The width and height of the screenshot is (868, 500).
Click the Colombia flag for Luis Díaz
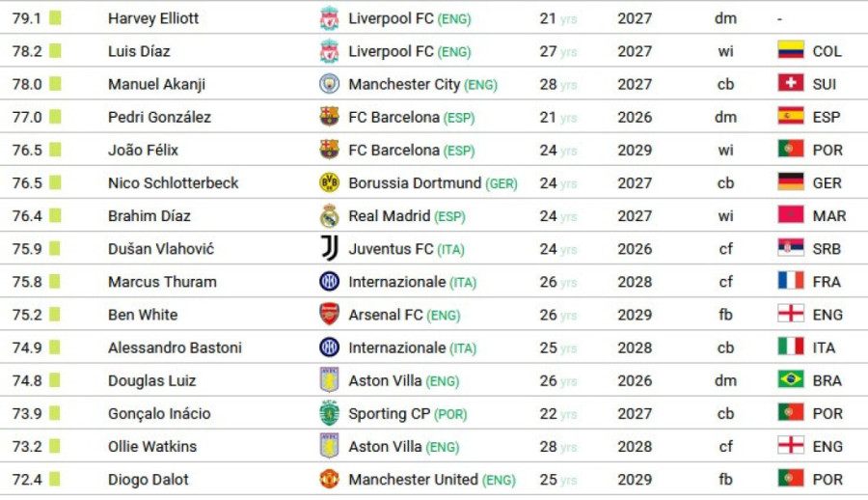pyautogui.click(x=791, y=51)
